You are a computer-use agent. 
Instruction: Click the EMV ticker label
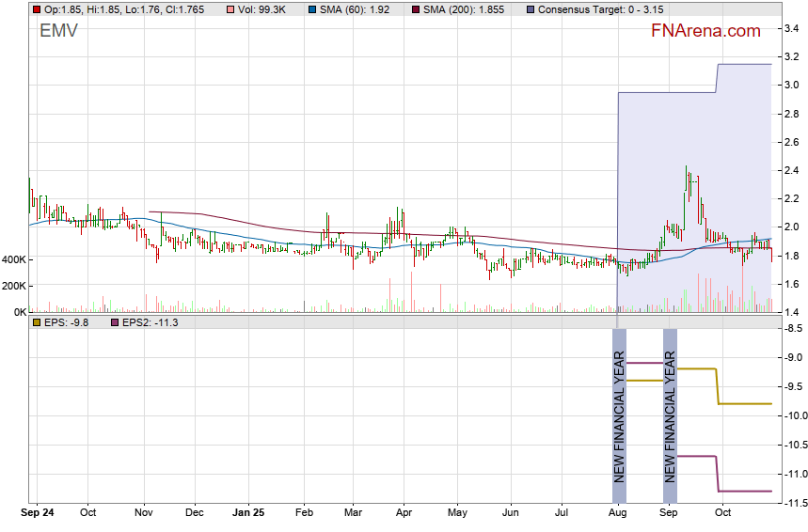tap(58, 31)
